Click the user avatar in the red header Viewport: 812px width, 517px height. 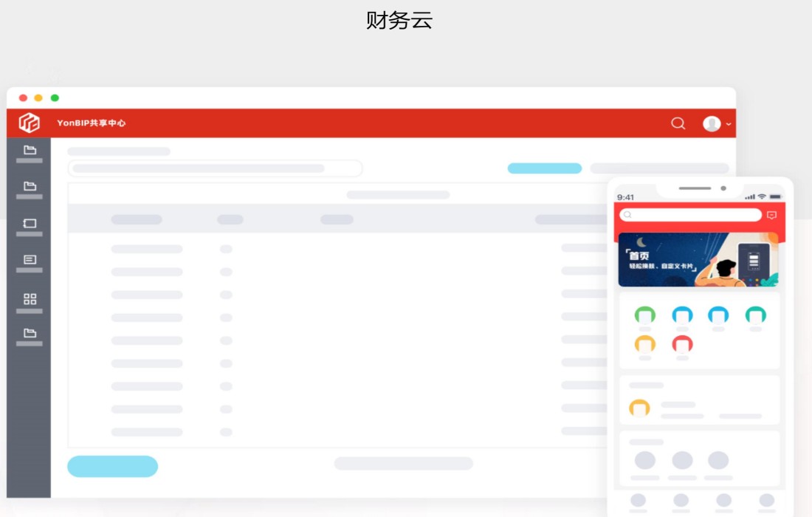tap(711, 123)
